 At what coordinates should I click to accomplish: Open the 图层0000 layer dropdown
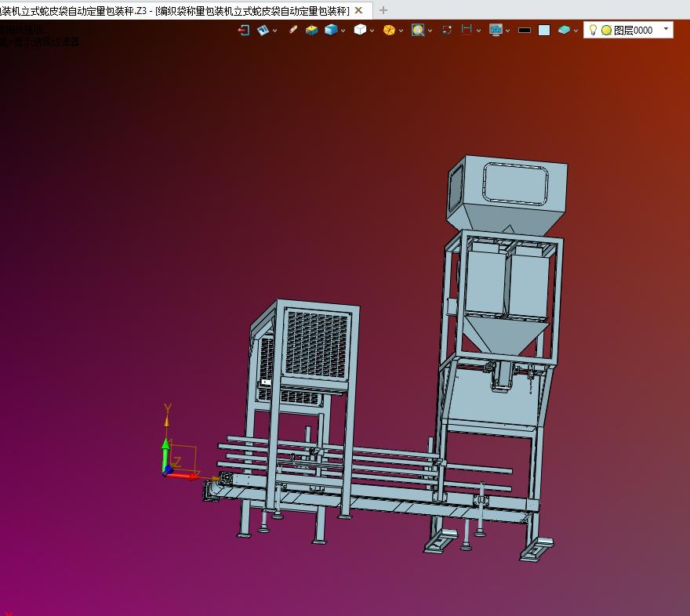[666, 30]
